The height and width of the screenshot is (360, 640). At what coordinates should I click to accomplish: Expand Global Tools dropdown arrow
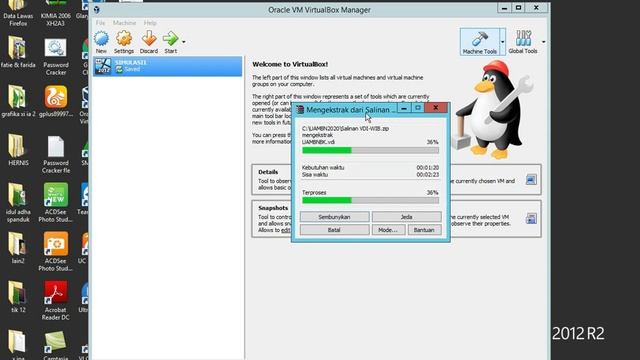coord(543,42)
